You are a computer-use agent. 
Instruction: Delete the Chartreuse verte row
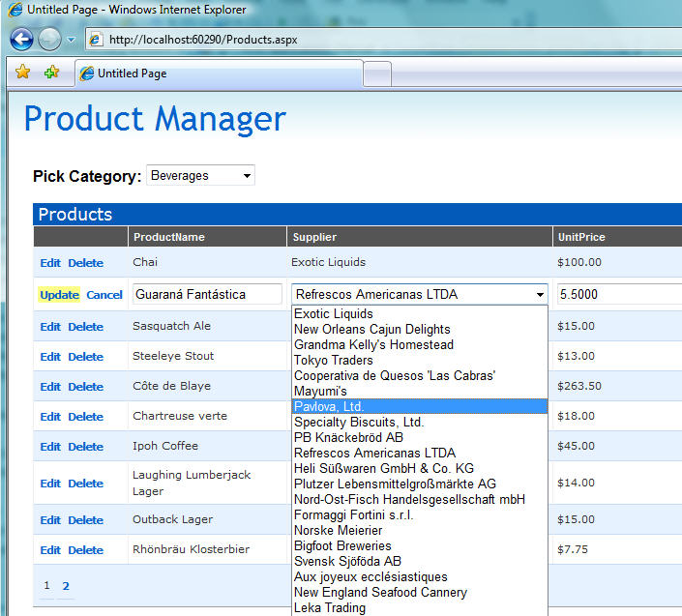click(86, 417)
